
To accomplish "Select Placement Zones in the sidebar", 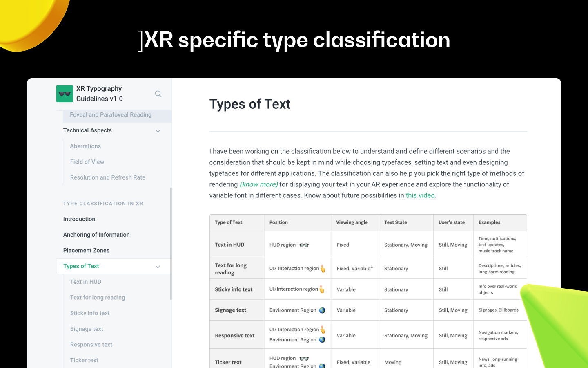I will pos(86,250).
